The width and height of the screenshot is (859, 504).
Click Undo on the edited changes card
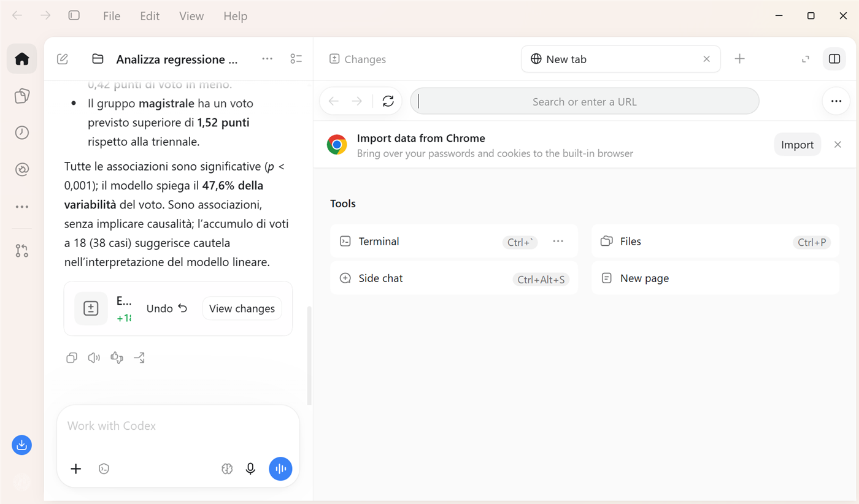pos(167,308)
